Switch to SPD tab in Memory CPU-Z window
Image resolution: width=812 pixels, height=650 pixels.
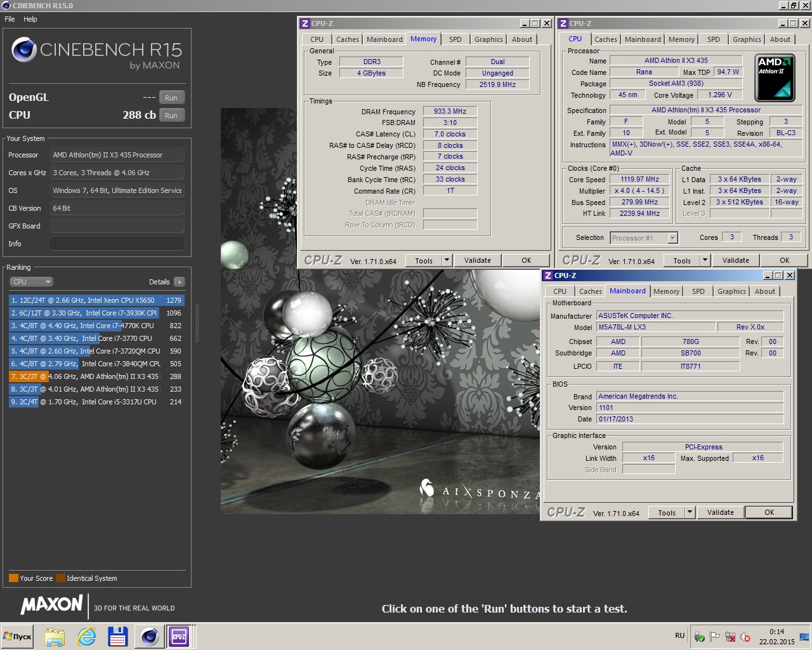pos(455,39)
